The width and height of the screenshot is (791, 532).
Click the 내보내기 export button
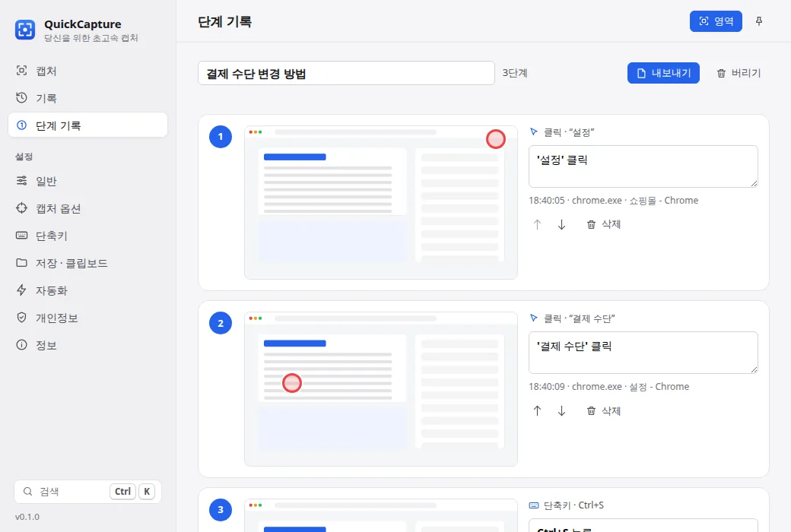(x=663, y=73)
